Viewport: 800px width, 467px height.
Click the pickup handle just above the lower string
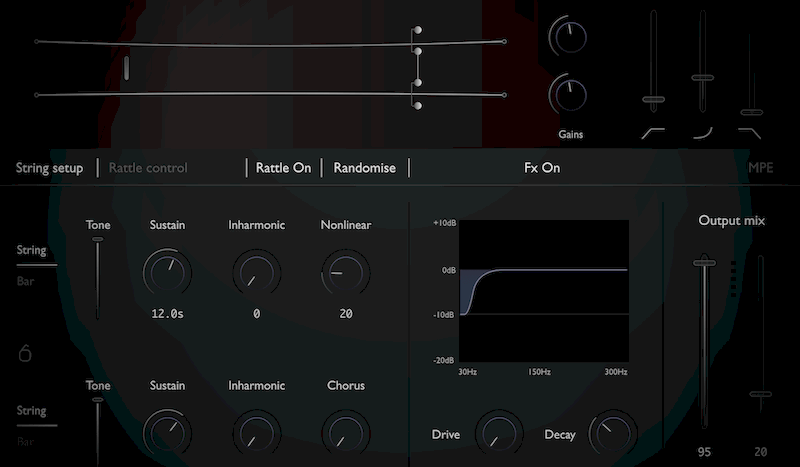point(418,83)
